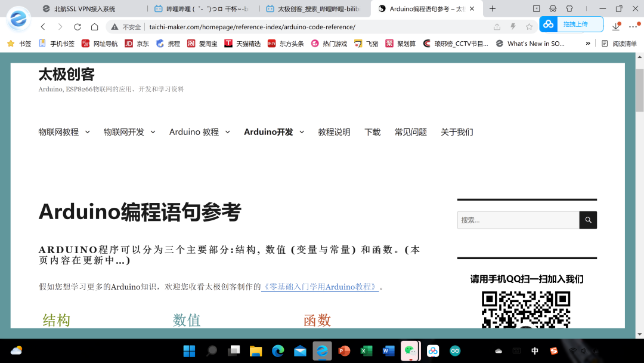This screenshot has height=363, width=644.
Task: Toggle the 中 input method indicator
Action: (x=535, y=350)
